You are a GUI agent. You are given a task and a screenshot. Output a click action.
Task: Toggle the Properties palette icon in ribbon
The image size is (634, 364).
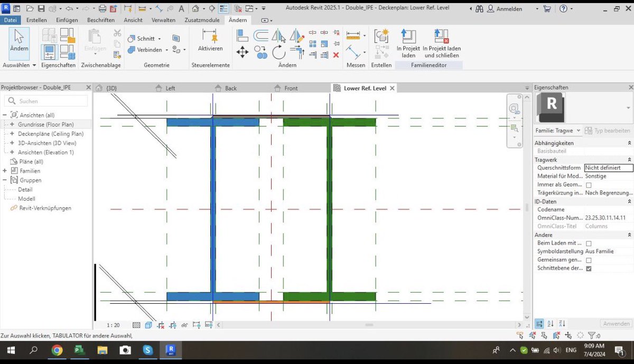[49, 52]
